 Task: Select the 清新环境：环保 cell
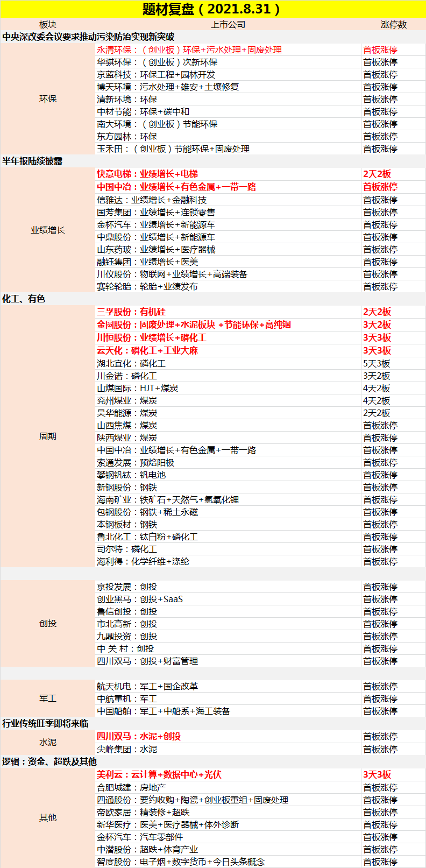pos(127,100)
